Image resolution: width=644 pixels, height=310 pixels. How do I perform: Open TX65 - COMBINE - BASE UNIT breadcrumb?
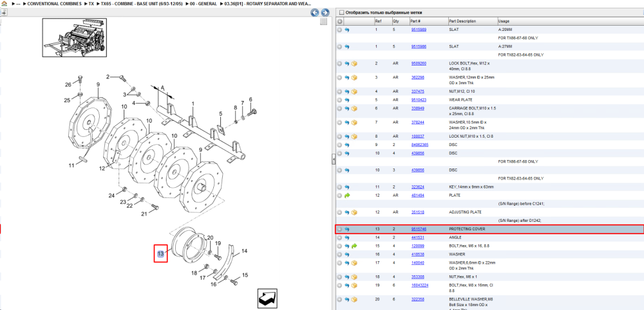[142, 3]
